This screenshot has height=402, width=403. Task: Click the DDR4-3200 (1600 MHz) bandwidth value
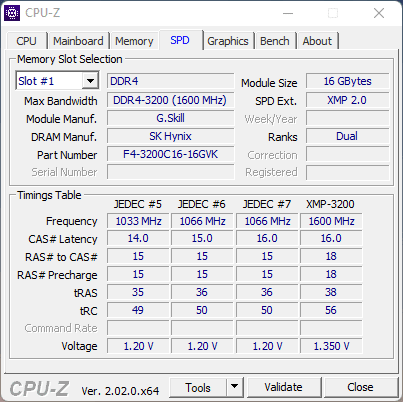[x=170, y=100]
